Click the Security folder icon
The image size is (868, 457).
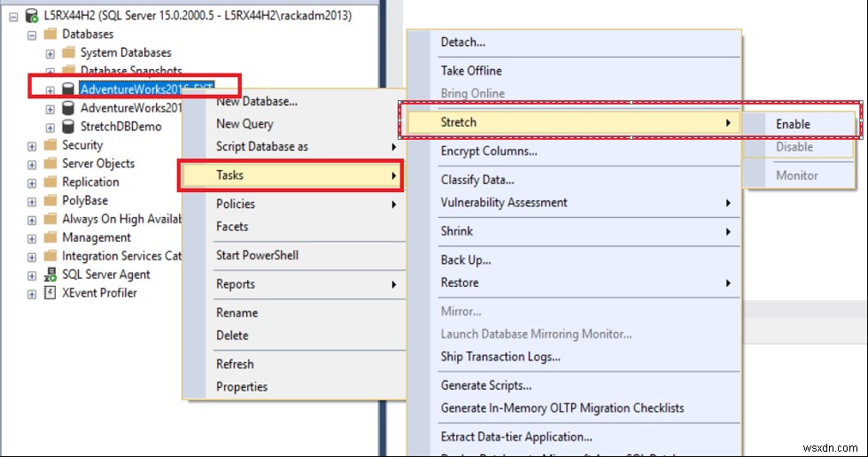pyautogui.click(x=50, y=145)
